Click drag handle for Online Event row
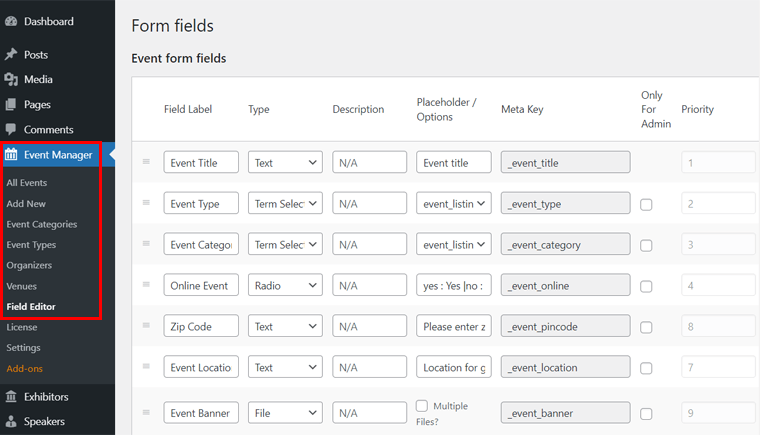This screenshot has width=760, height=435. click(x=146, y=284)
